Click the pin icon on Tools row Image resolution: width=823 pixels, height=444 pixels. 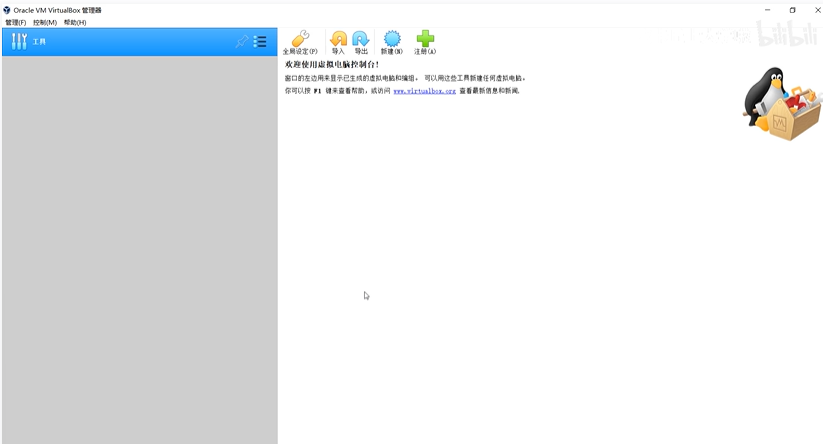(241, 41)
